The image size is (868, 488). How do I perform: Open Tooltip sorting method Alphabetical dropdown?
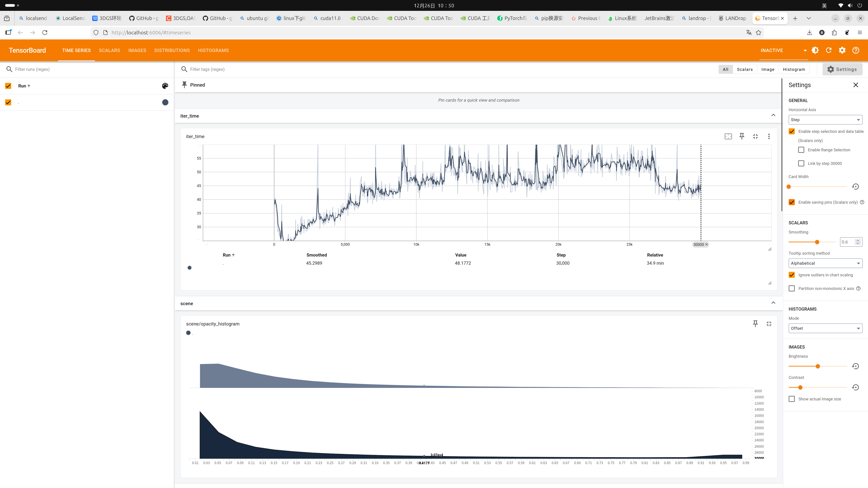click(825, 263)
